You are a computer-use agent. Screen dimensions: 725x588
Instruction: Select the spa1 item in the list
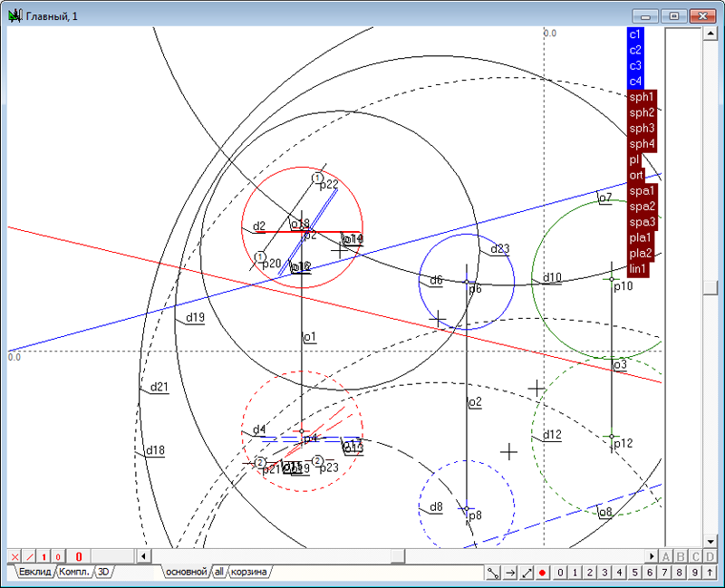[x=642, y=191]
